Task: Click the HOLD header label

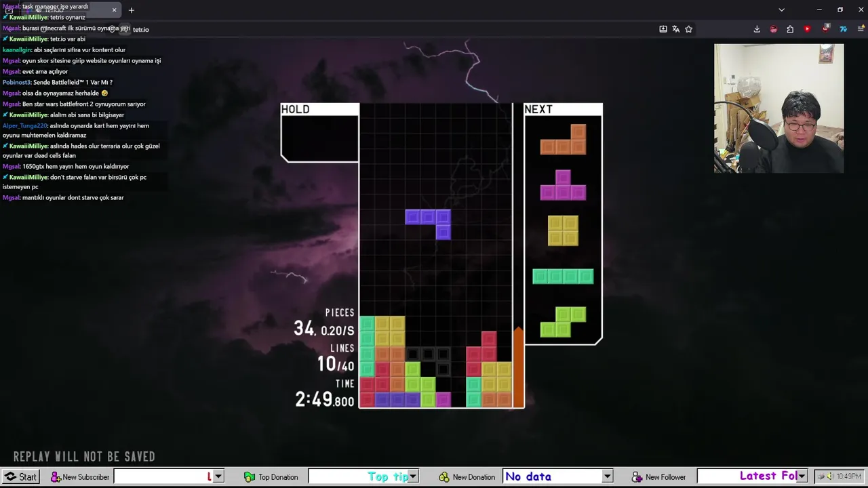Action: pos(295,109)
